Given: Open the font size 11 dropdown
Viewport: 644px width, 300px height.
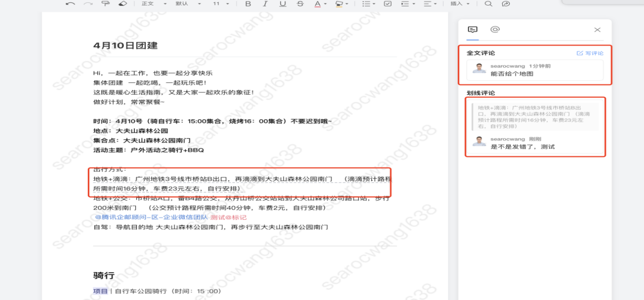Looking at the screenshot, I should (221, 4).
